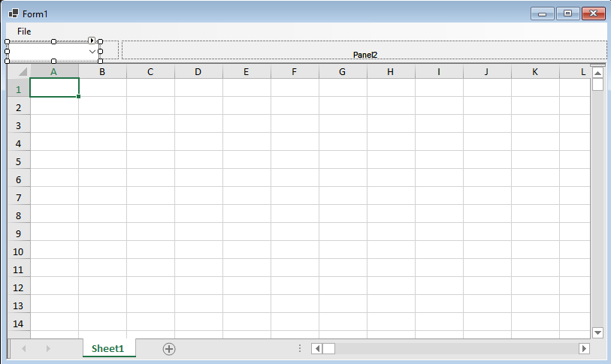Click the vertical scrollbar down arrow
The width and height of the screenshot is (611, 364).
(598, 332)
